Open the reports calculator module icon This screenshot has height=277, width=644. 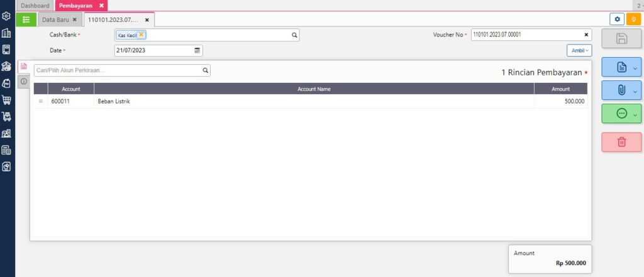(x=6, y=150)
